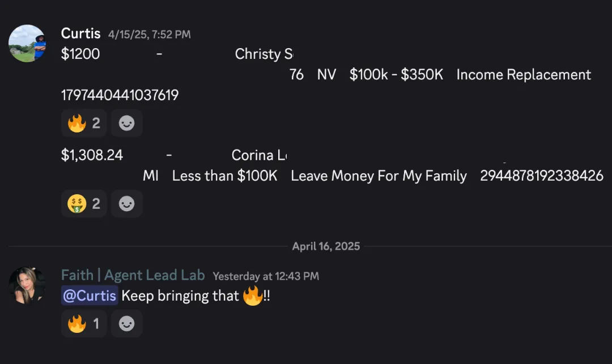Viewport: 612px width, 364px height.
Task: Add a reaction to Faith's message
Action: [126, 324]
